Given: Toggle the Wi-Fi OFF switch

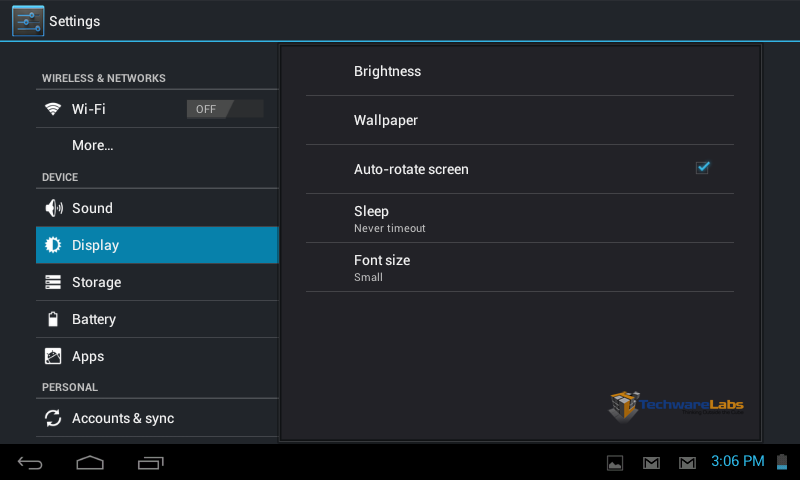Looking at the screenshot, I should point(225,109).
